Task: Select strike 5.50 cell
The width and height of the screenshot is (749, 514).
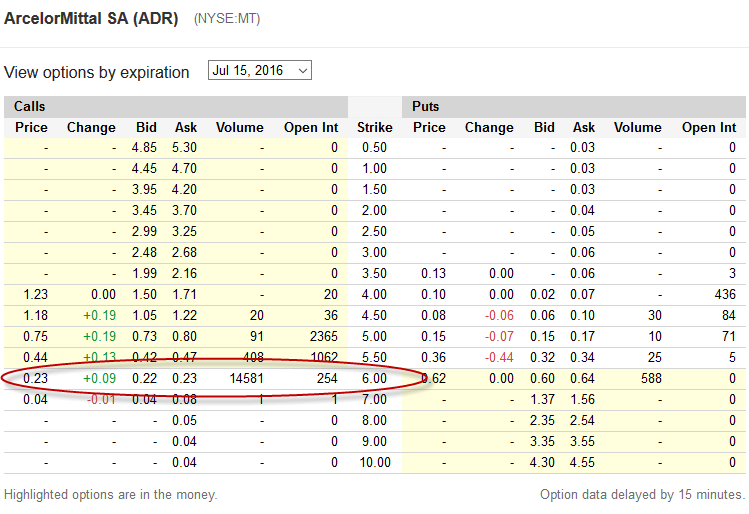Action: [x=374, y=358]
